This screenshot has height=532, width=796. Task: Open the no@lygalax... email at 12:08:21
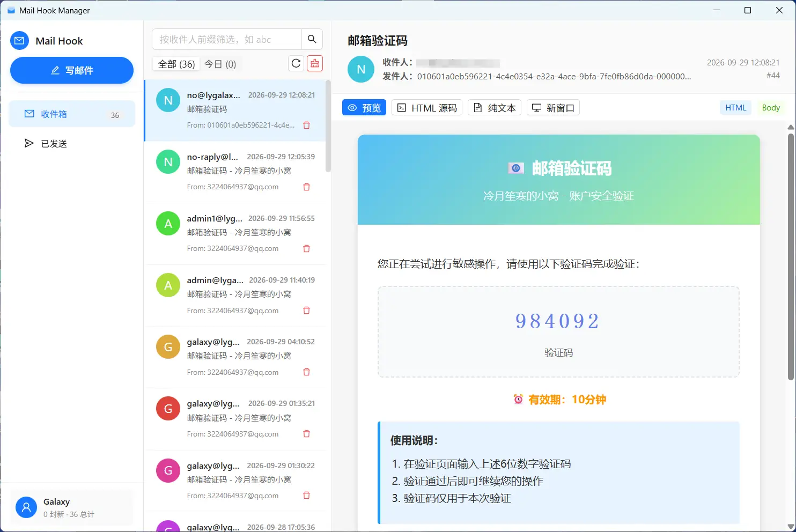235,110
